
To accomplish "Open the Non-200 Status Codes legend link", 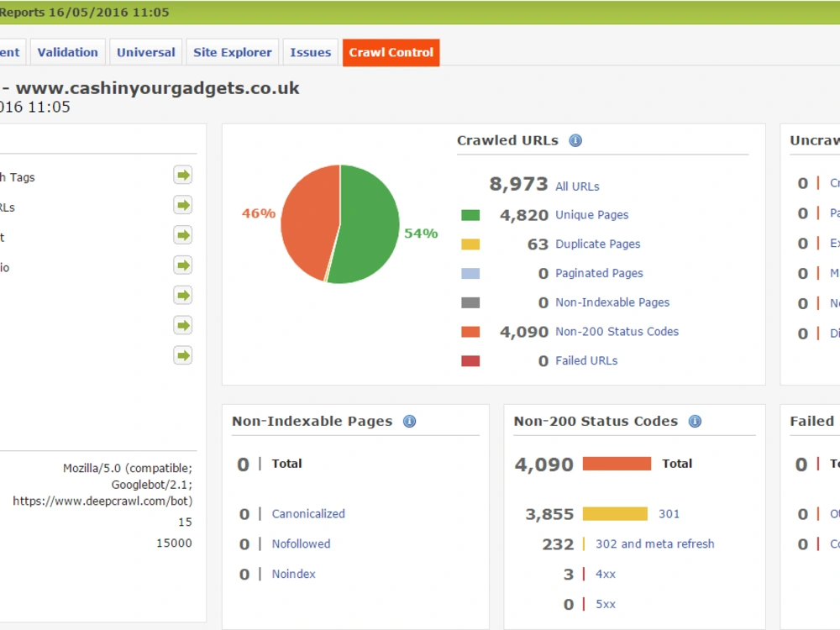I will coord(617,332).
